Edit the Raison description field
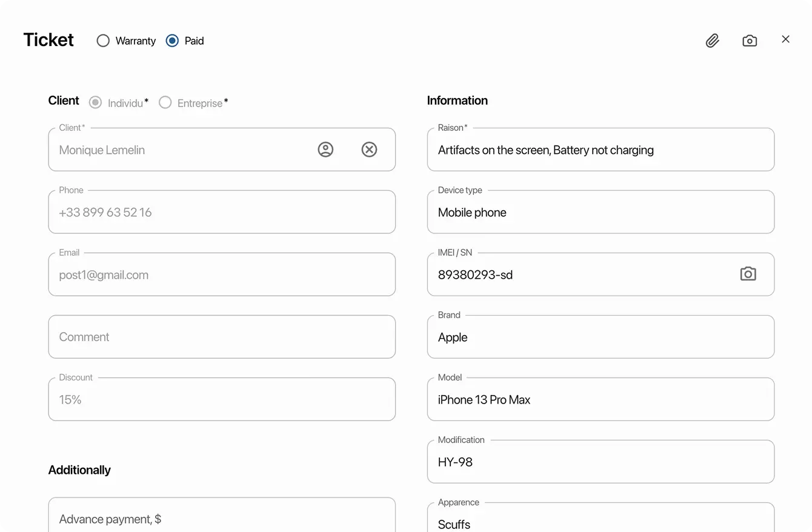This screenshot has height=532, width=812. click(601, 150)
